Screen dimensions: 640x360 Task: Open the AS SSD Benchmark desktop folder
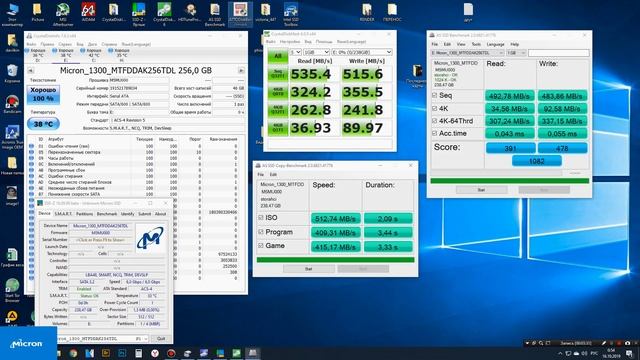pyautogui.click(x=215, y=14)
